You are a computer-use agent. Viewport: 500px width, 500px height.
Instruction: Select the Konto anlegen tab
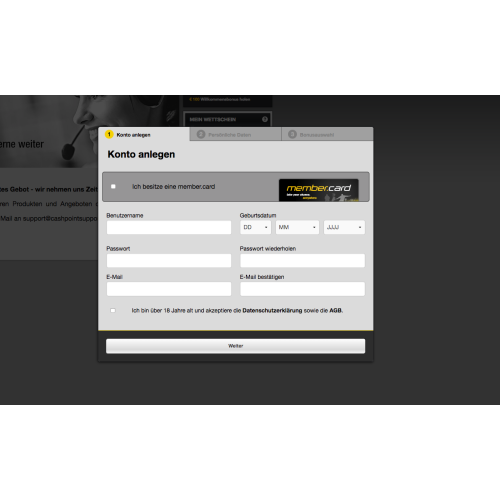[x=144, y=134]
